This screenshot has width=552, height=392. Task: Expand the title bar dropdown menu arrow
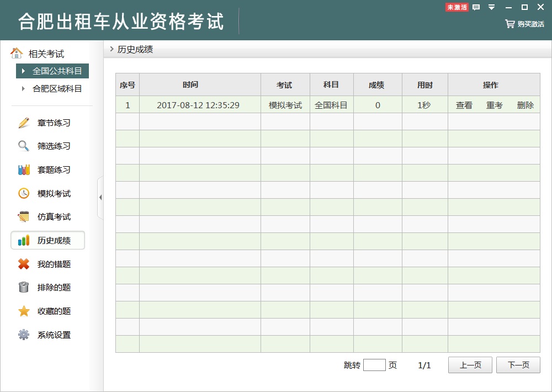pos(491,7)
